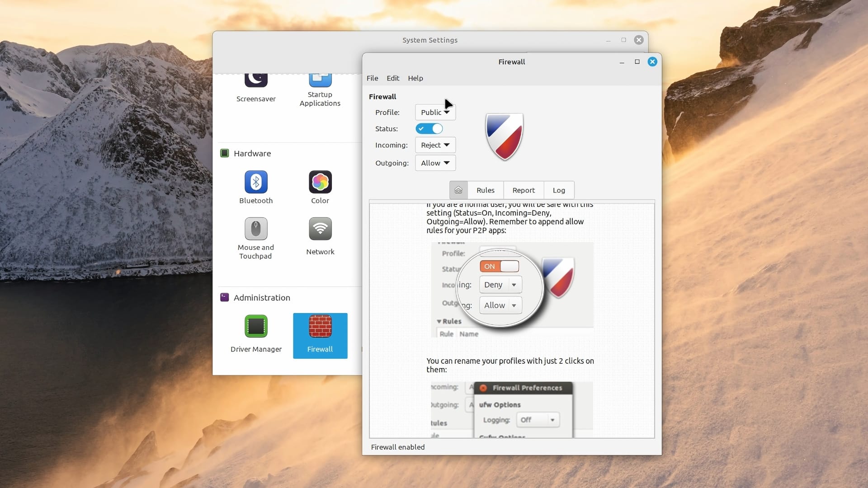The height and width of the screenshot is (488, 868).
Task: Open the Incoming policy dropdown
Action: coord(435,145)
